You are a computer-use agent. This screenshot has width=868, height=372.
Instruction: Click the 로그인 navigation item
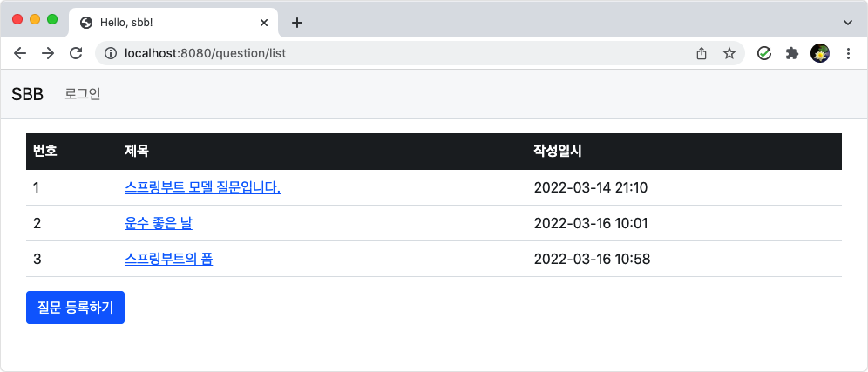tap(83, 94)
